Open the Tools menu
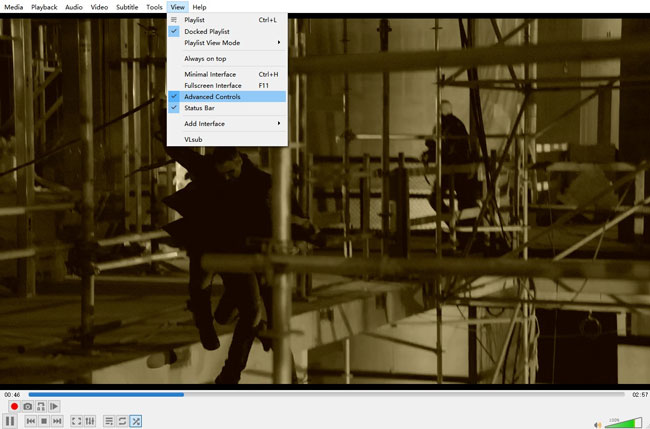Screen dimensions: 650x429 [x=154, y=7]
